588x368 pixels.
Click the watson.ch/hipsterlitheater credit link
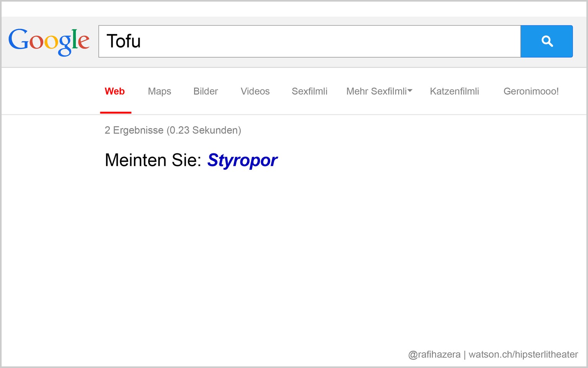coord(523,355)
